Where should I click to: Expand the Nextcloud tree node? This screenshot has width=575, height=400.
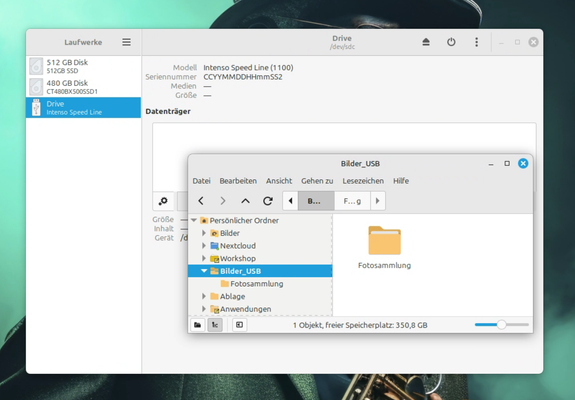coord(204,246)
